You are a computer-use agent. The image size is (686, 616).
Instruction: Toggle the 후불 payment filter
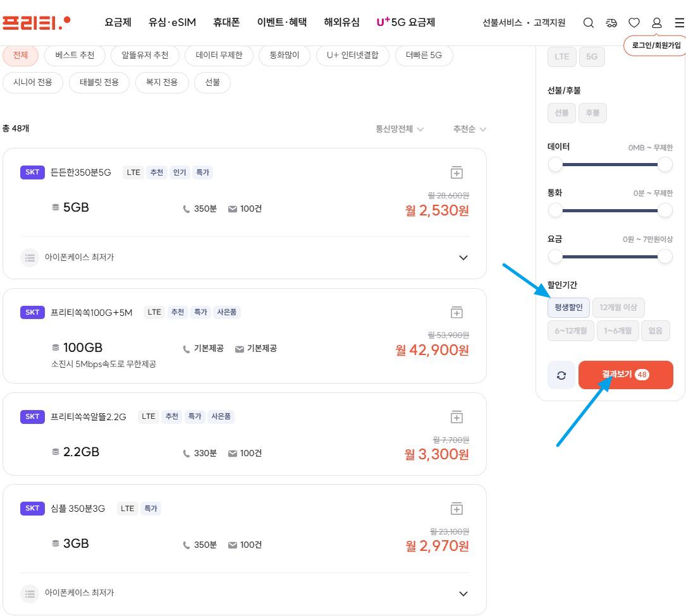tap(593, 113)
